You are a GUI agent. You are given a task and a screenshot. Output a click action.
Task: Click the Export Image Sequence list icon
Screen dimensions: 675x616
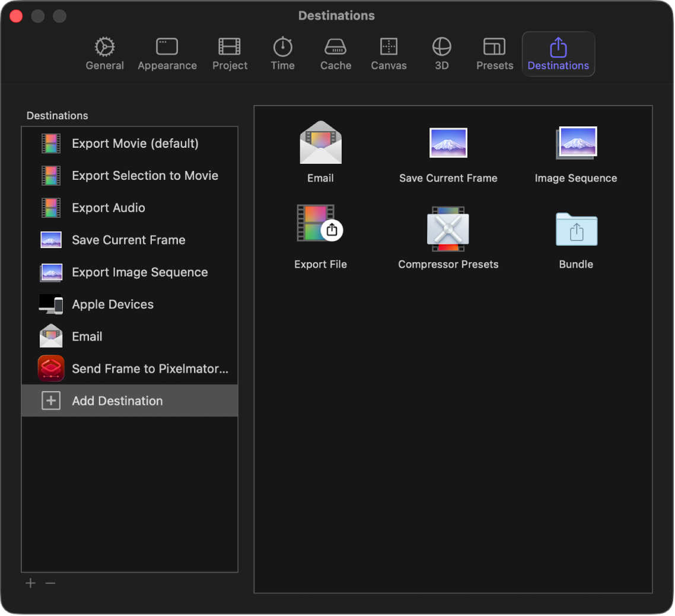pos(51,272)
